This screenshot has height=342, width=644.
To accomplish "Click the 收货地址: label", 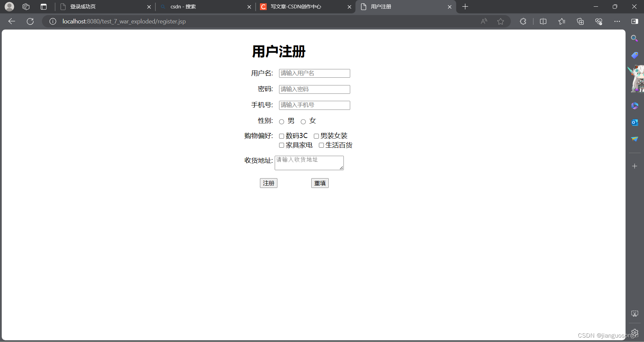I will [x=259, y=160].
